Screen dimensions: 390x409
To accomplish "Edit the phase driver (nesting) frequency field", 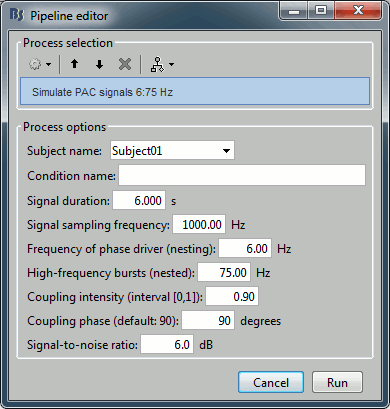I will 245,248.
